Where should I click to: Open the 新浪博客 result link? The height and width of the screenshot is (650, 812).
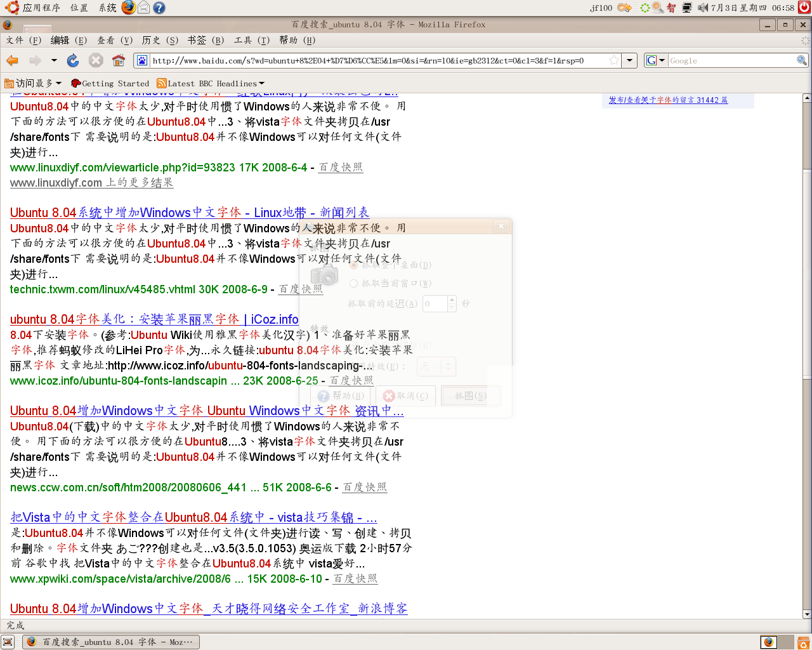[x=209, y=609]
